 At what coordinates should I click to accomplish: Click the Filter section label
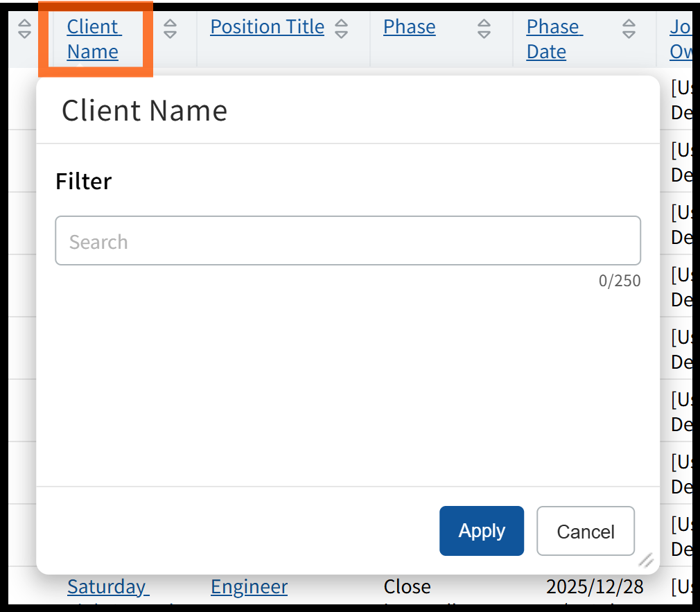(x=83, y=182)
